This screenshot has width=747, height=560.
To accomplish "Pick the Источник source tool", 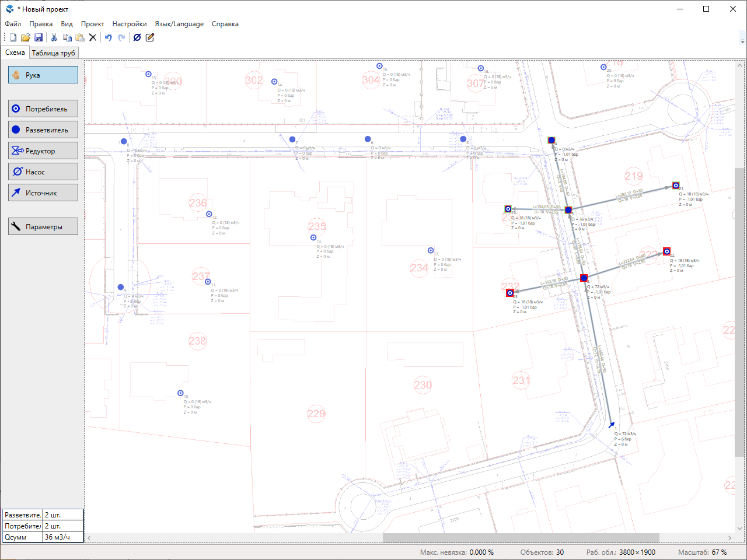I will [43, 192].
